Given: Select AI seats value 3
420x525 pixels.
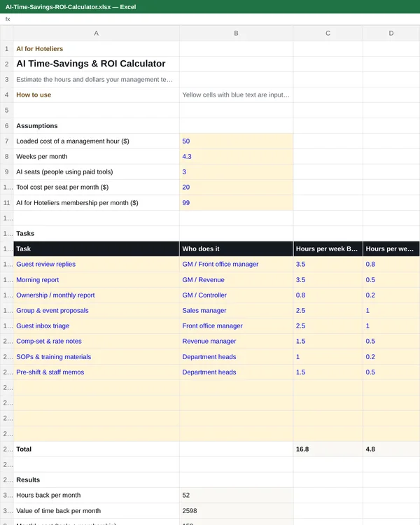Looking at the screenshot, I should click(x=236, y=171).
